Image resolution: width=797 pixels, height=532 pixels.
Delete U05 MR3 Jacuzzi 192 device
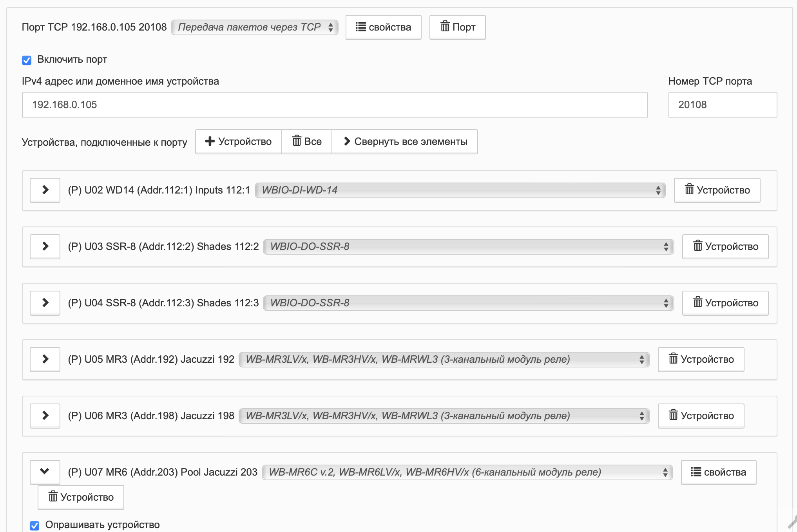(701, 359)
